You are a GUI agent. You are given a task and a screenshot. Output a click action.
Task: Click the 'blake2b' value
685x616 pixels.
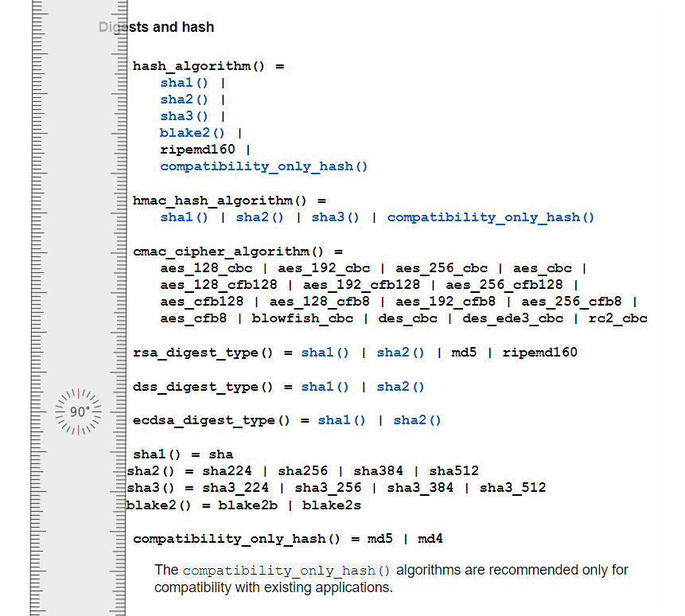coord(248,505)
